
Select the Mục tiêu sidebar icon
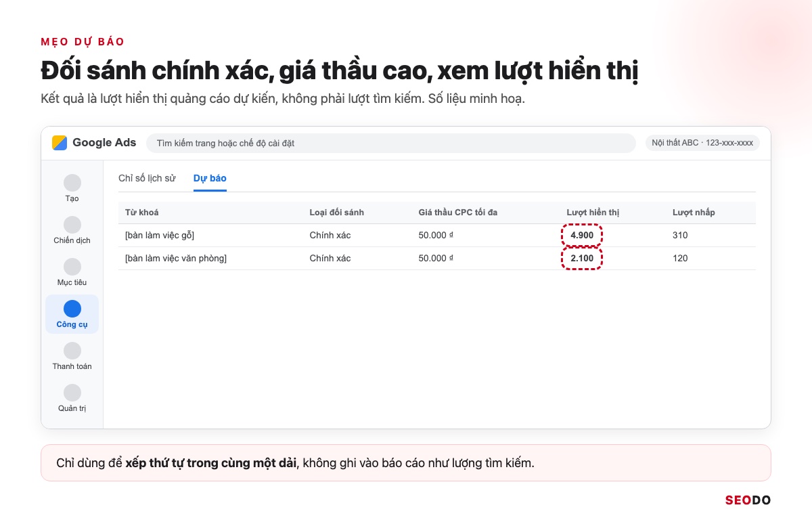coord(72,267)
